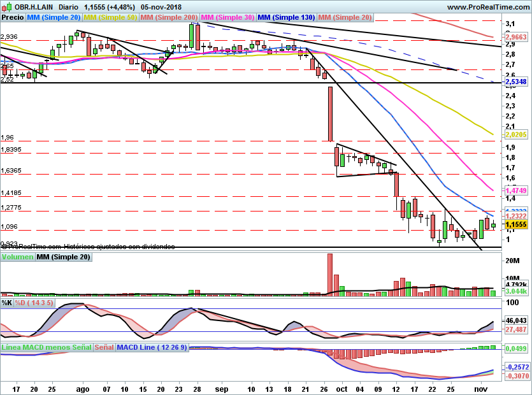The image size is (532, 395).
Task: Click the 1,4749 magenta value tag
Action: [x=516, y=190]
